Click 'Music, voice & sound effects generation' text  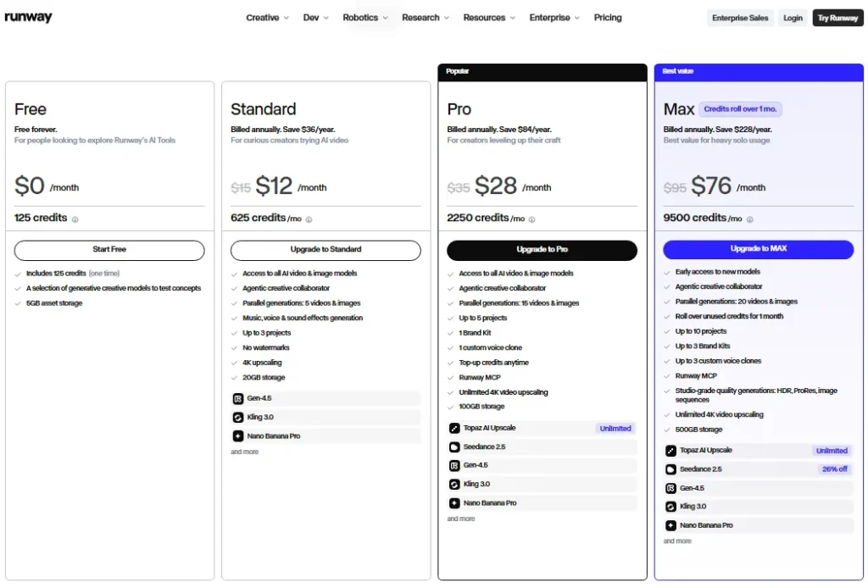coord(303,318)
